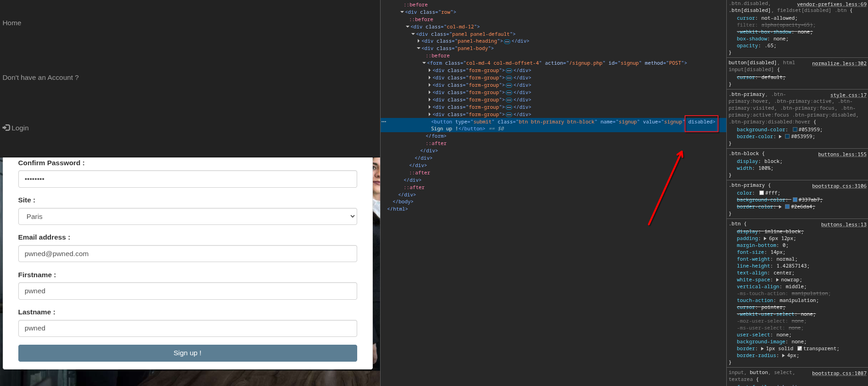Viewport: 868px width, 386px height.
Task: Click the cursor: not-allowed declaration
Action: click(767, 18)
